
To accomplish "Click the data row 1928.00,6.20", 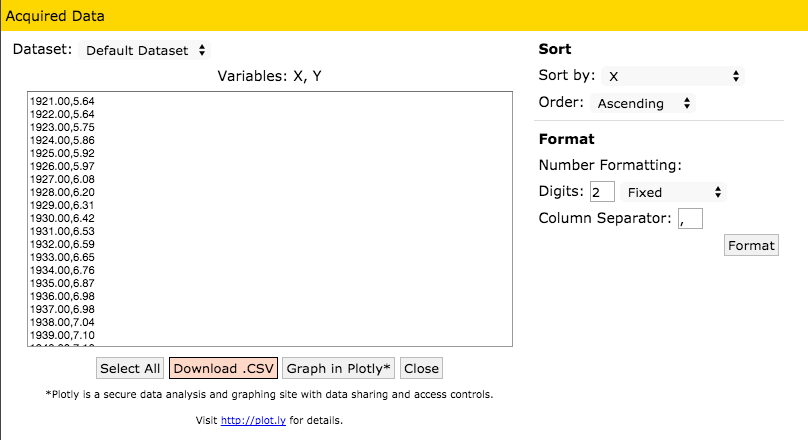I will (x=62, y=192).
